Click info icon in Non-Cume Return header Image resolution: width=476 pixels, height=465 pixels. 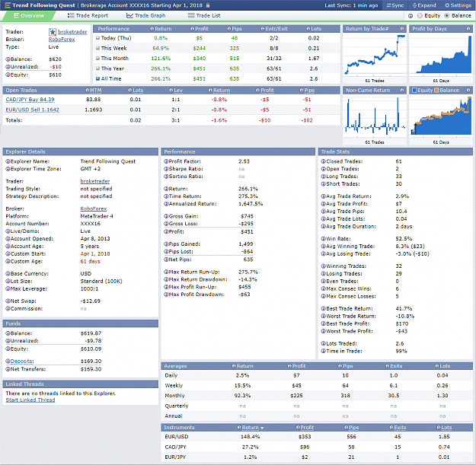tap(402, 90)
